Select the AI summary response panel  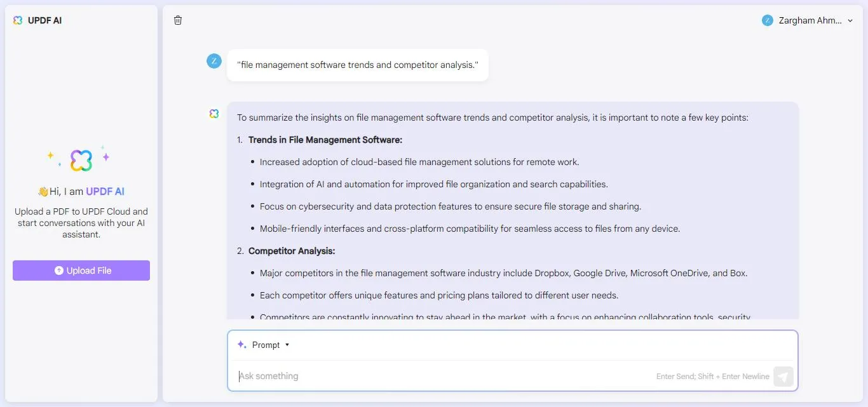point(513,210)
